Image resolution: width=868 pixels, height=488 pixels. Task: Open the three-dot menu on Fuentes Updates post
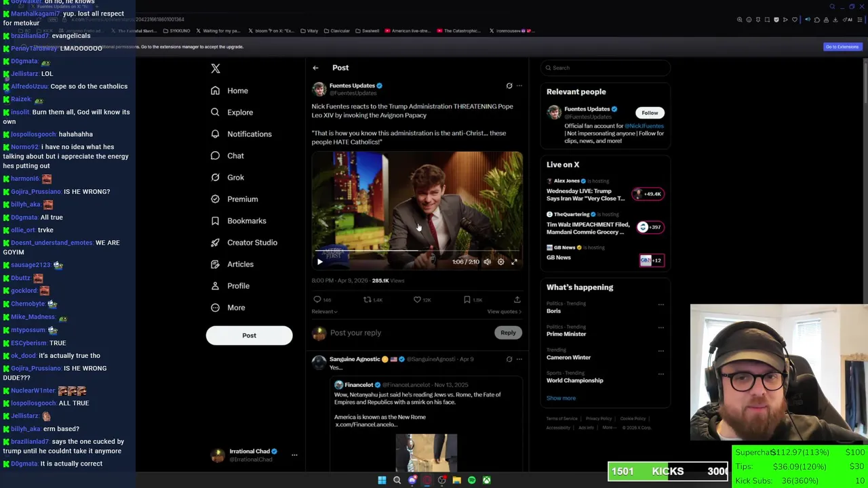pos(519,86)
